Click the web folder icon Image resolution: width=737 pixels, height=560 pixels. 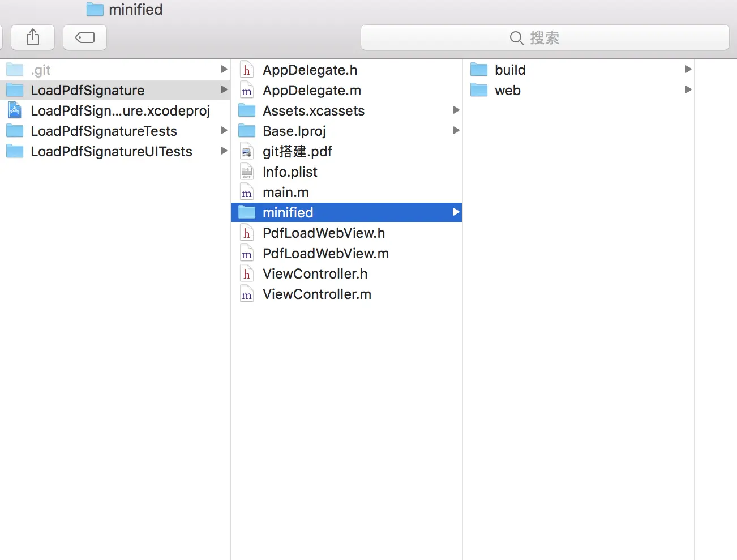(x=479, y=90)
